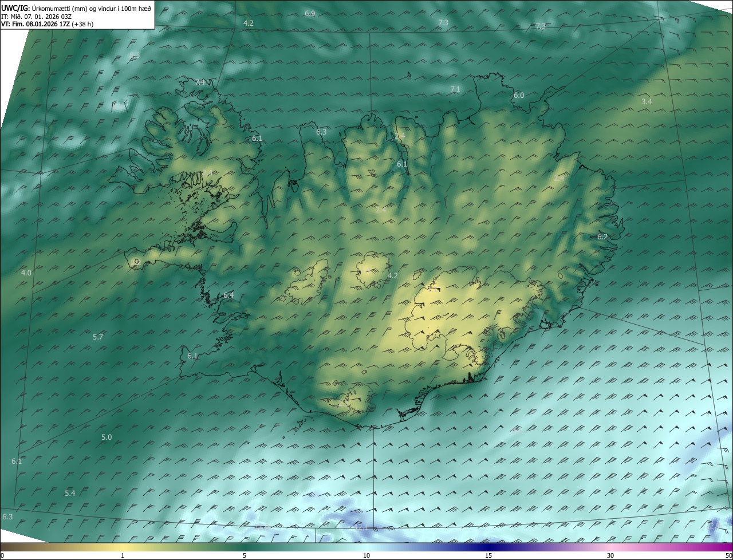Click the colour scale tick label 1

pos(123,555)
